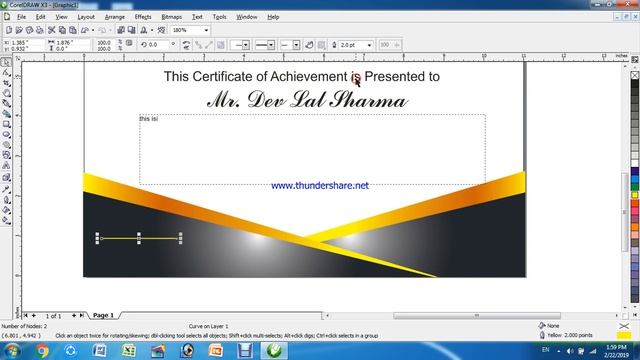
Task: Switch to the Page 1 tab
Action: coord(103,315)
